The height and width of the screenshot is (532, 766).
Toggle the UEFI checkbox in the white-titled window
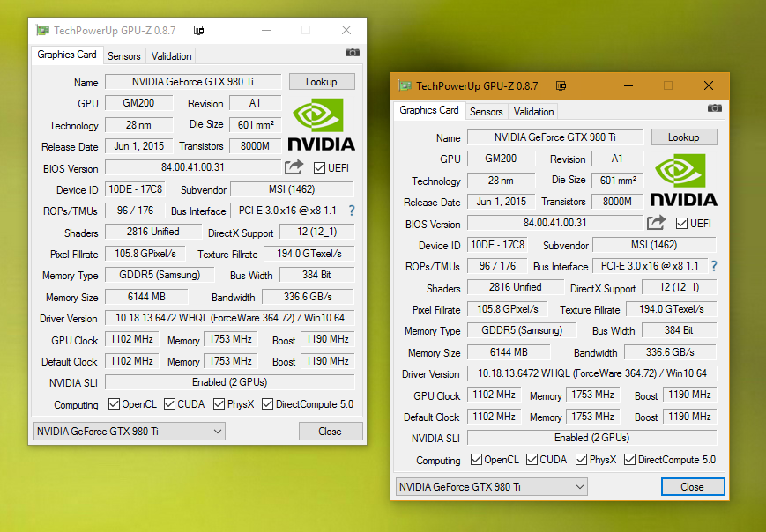coord(319,168)
